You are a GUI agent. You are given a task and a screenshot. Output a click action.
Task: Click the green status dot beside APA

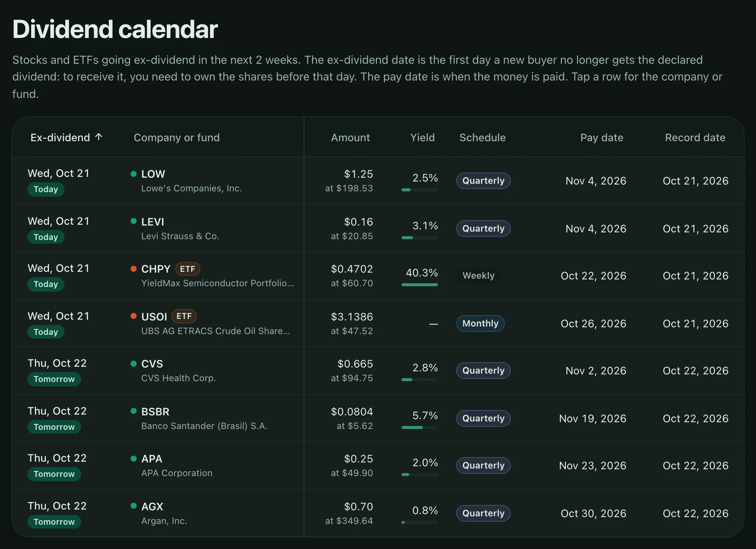pyautogui.click(x=134, y=459)
